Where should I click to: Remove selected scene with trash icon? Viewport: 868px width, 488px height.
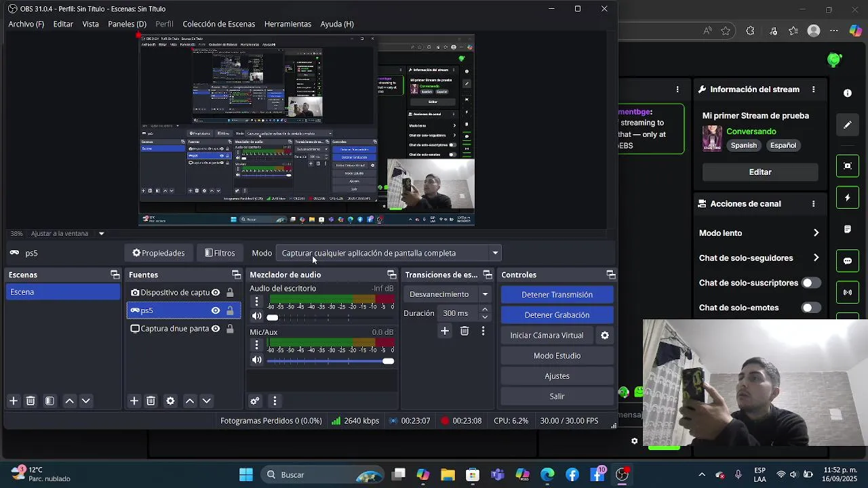31,401
